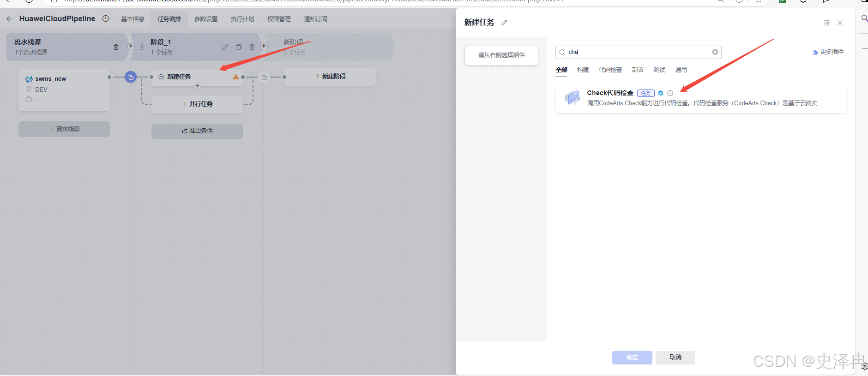Viewport: 868px width, 376px height.
Task: Open the info icon next to HuaweiCloudPipeline
Action: point(106,18)
